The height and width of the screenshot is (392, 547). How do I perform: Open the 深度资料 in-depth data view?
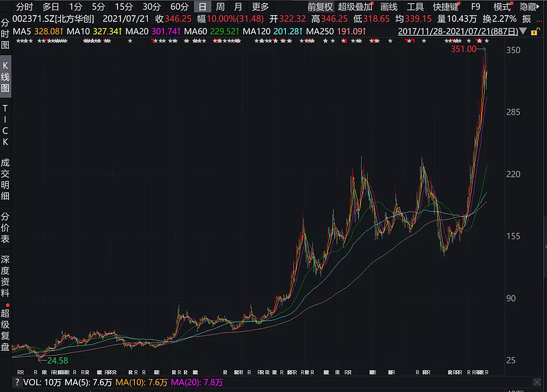[5, 276]
